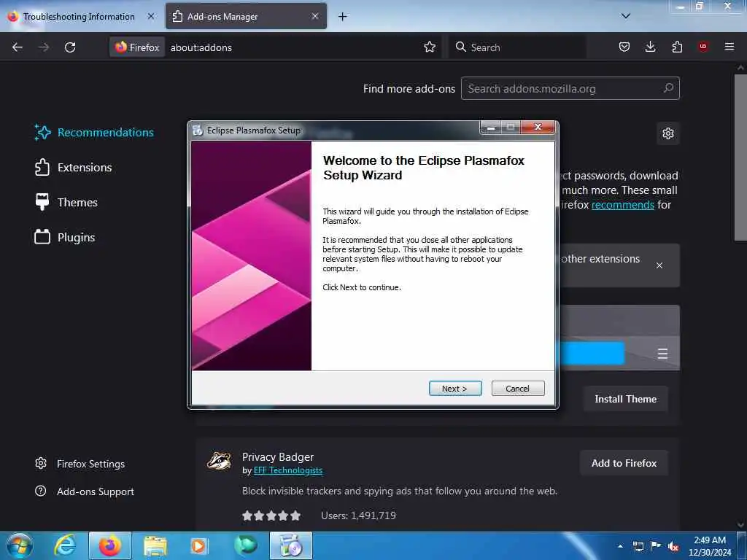Open the uBlock Origin toolbar icon
This screenshot has width=747, height=560.
[x=703, y=47]
